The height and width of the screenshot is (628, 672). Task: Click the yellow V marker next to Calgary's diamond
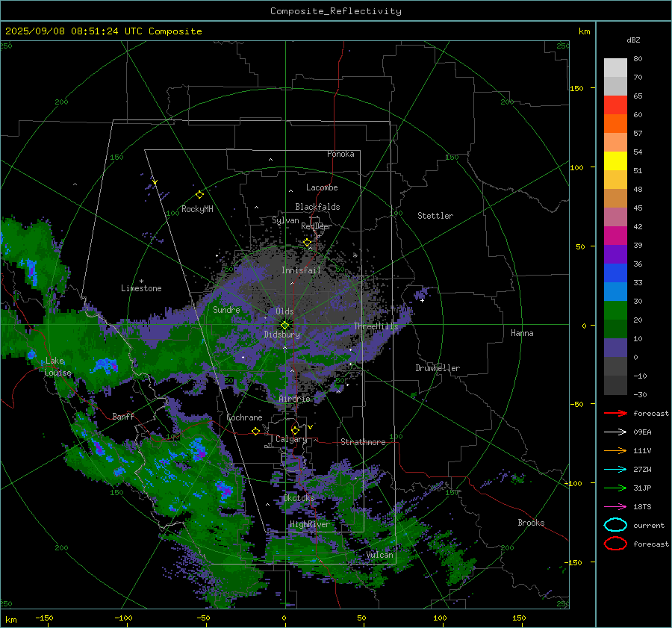pyautogui.click(x=311, y=427)
